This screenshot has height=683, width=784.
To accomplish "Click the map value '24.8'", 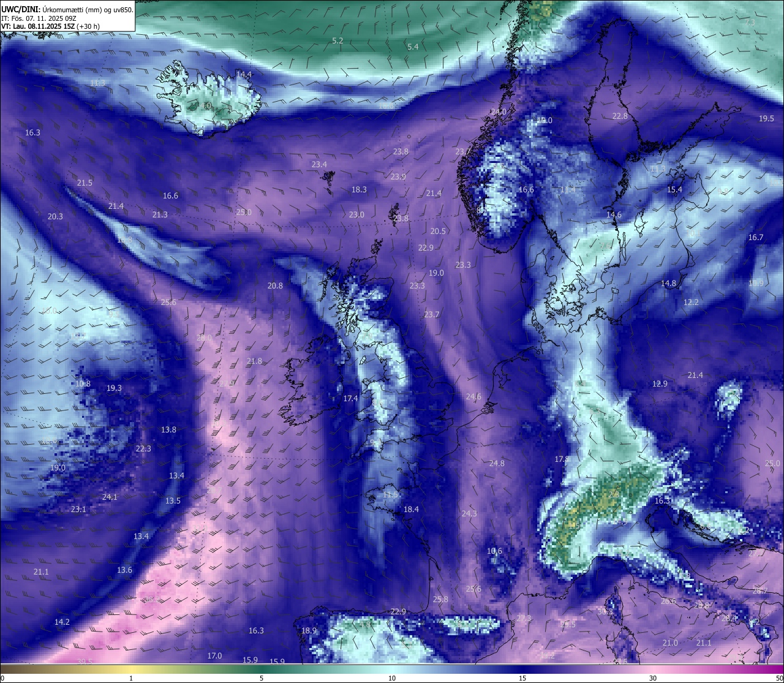I will [x=497, y=463].
